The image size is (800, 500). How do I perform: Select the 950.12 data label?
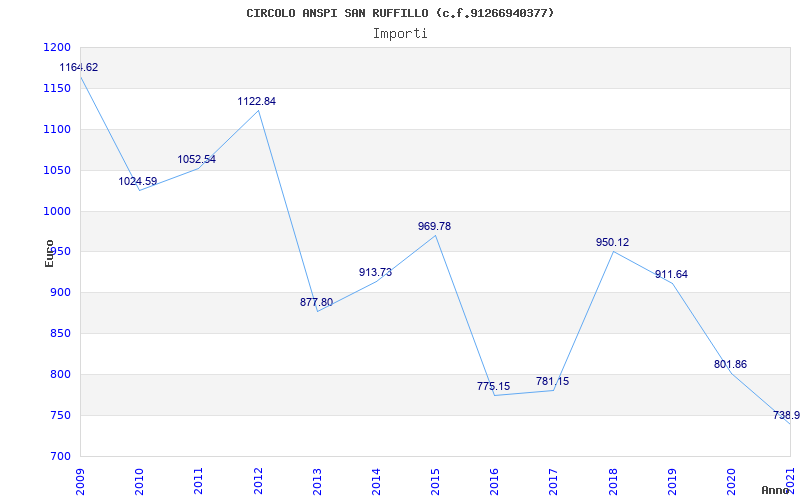613,242
